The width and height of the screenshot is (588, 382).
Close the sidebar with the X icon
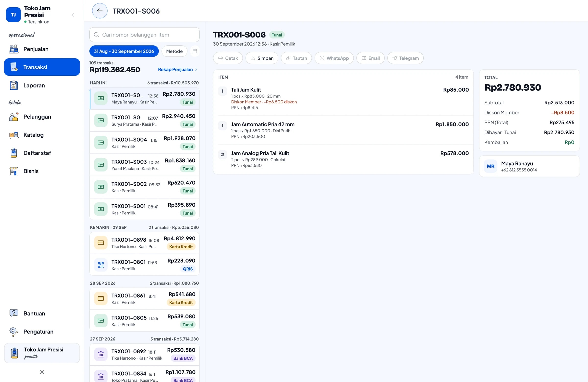[x=42, y=372]
